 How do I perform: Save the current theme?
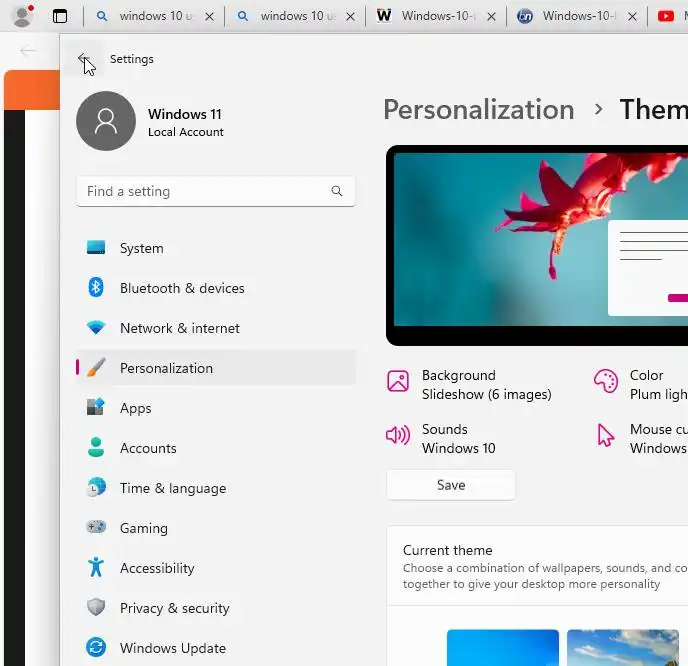click(x=451, y=485)
